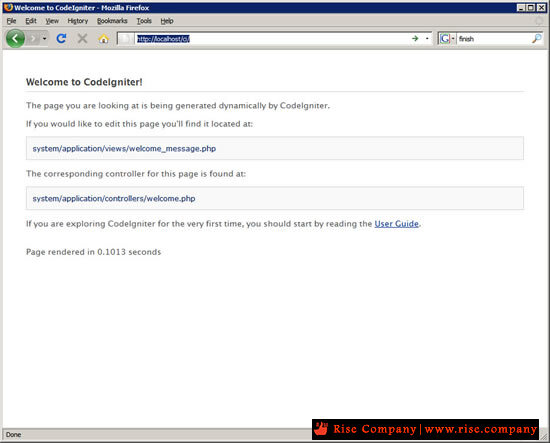Click the search box containing 'finish'

pyautogui.click(x=494, y=39)
